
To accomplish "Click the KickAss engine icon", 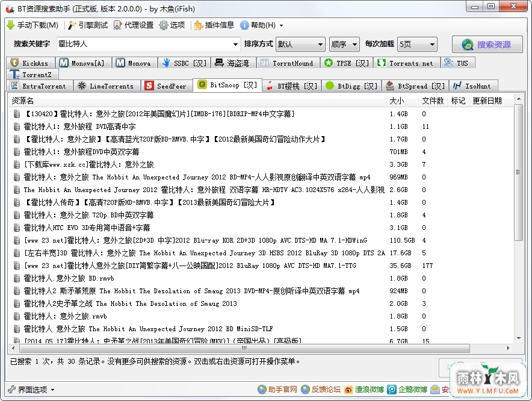I will tap(14, 63).
